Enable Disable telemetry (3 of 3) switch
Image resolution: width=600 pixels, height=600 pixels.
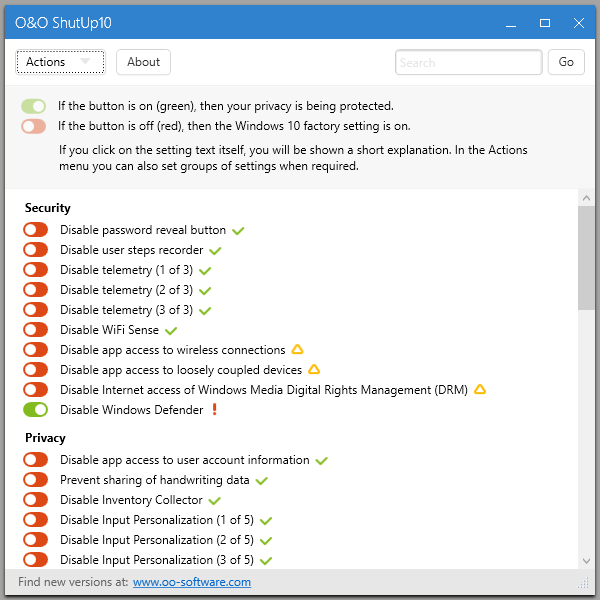point(35,310)
